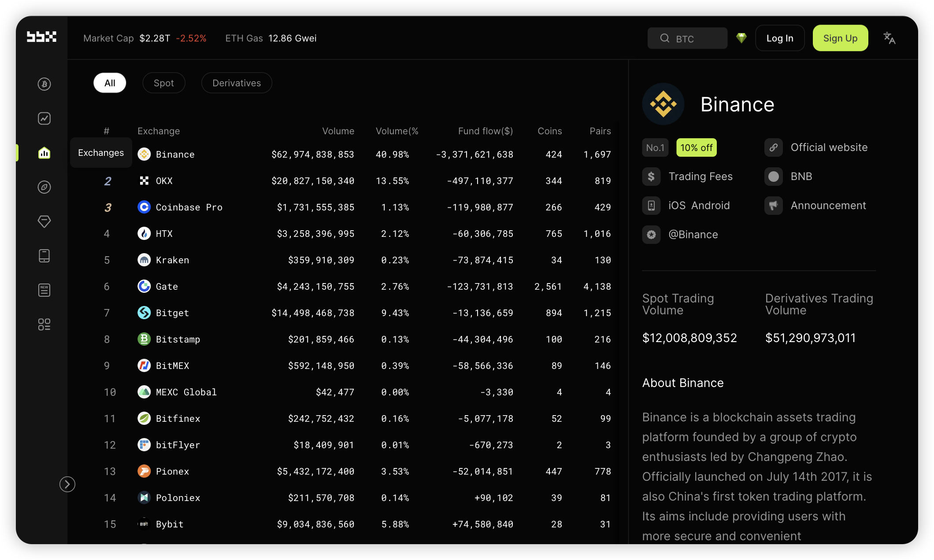Click the Poloniex logo icon
This screenshot has width=934, height=560.
[x=144, y=498]
